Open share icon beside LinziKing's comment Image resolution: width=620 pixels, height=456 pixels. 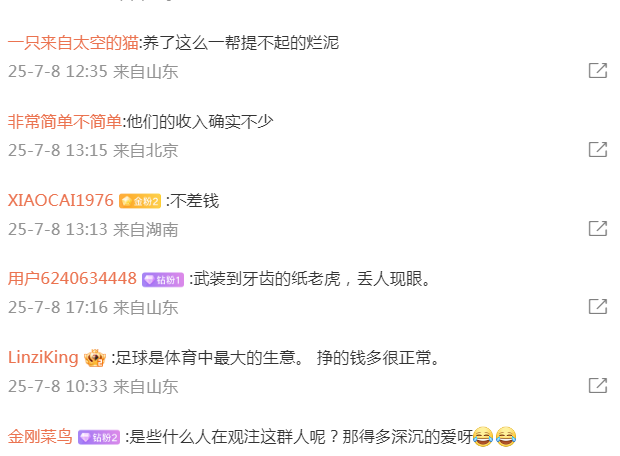pyautogui.click(x=598, y=386)
